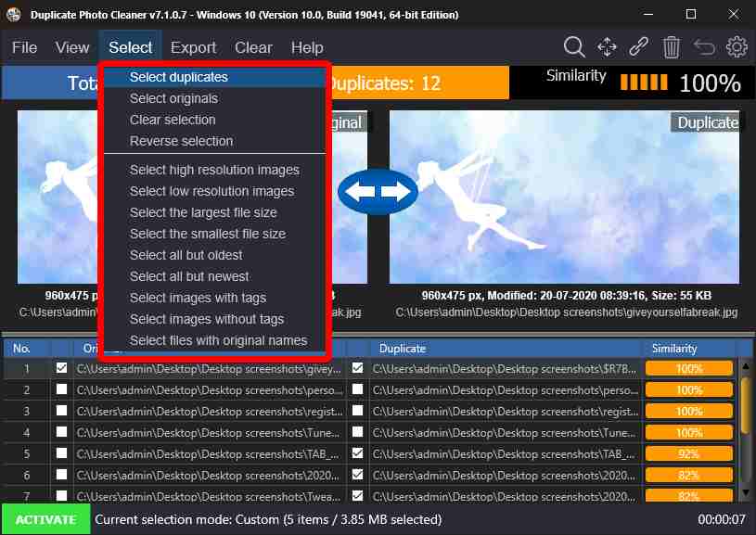This screenshot has width=756, height=535.
Task: Sort by the Similarity column header
Action: click(x=689, y=349)
